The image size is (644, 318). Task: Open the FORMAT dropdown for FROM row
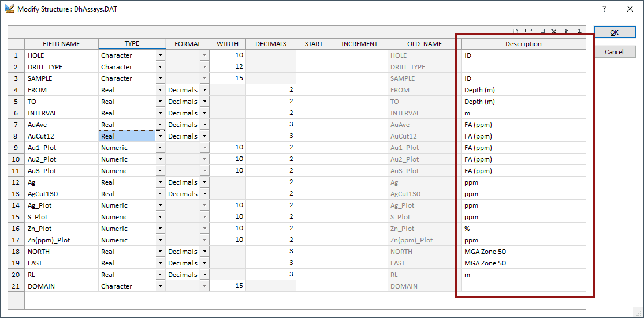pyautogui.click(x=204, y=90)
